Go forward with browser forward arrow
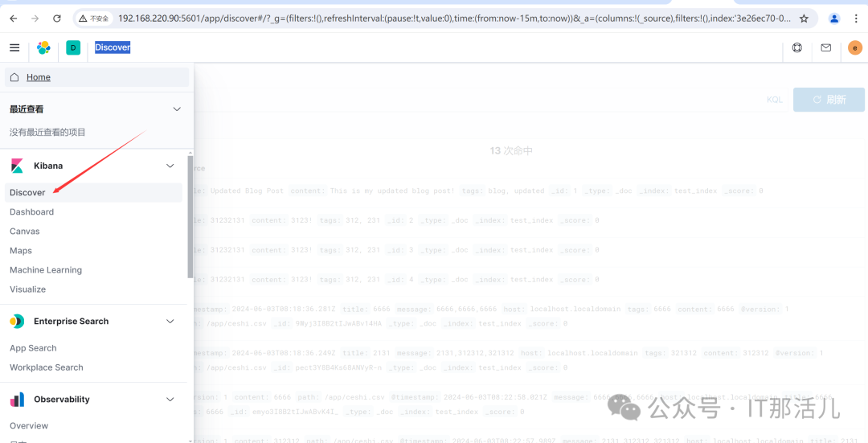Screen dimensions: 868x443 pyautogui.click(x=35, y=18)
